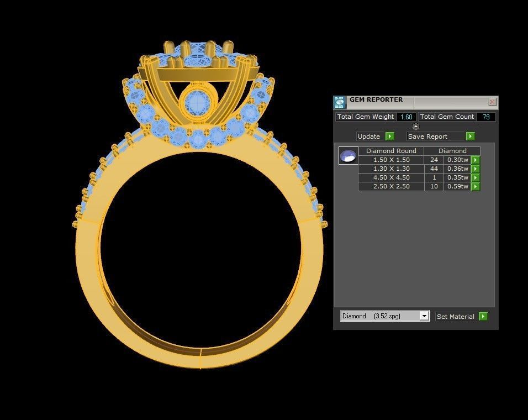Screen dimensions: 528x420
Task: Click the count cell showing 10
Action: 434,186
